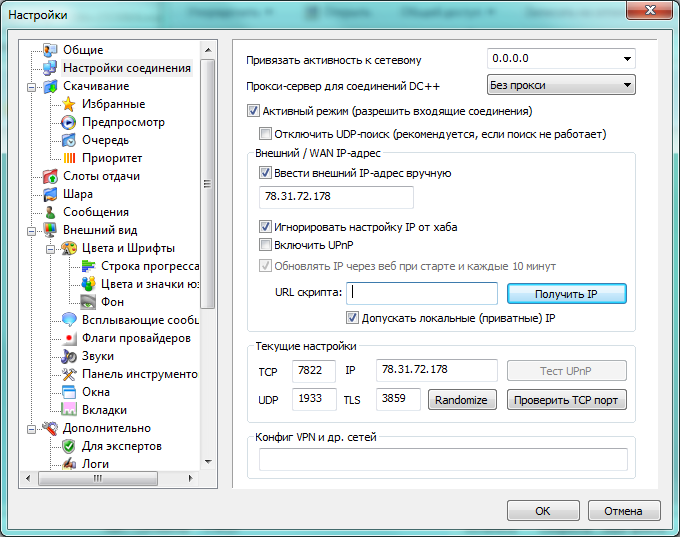Click the Цвета и значки users icon
This screenshot has height=537, width=680.
(88, 284)
